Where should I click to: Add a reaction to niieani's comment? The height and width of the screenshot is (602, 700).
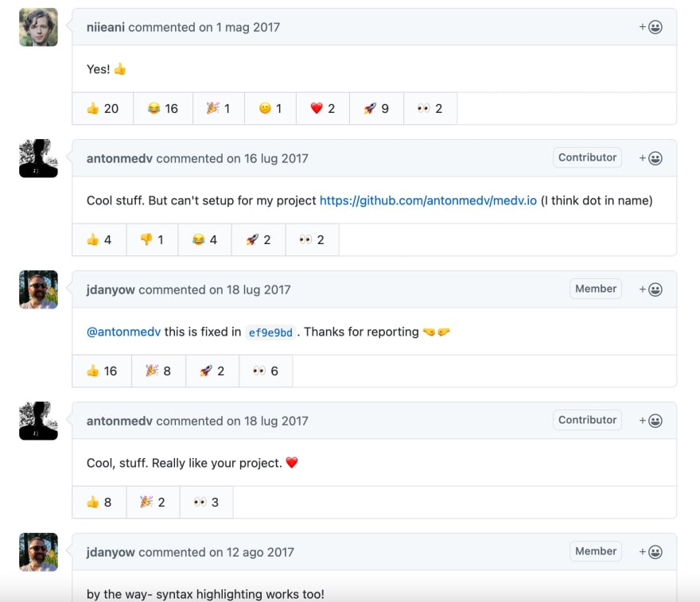coord(651,27)
